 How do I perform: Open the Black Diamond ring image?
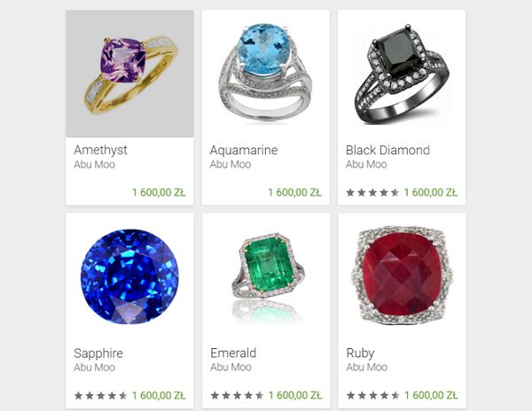(402, 74)
